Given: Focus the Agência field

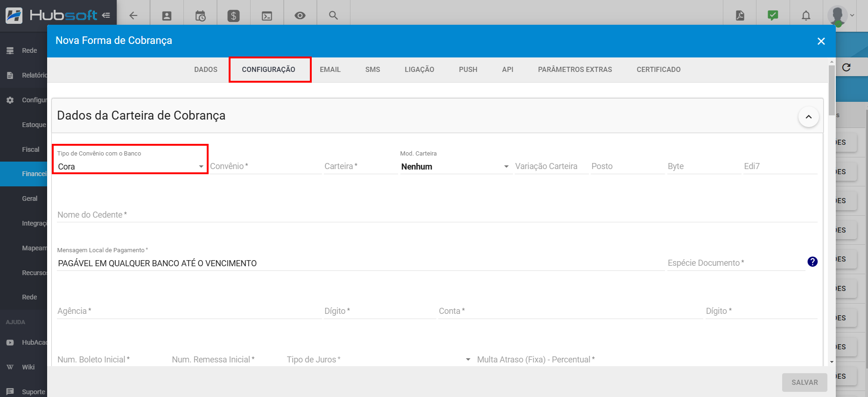Looking at the screenshot, I should (x=189, y=311).
